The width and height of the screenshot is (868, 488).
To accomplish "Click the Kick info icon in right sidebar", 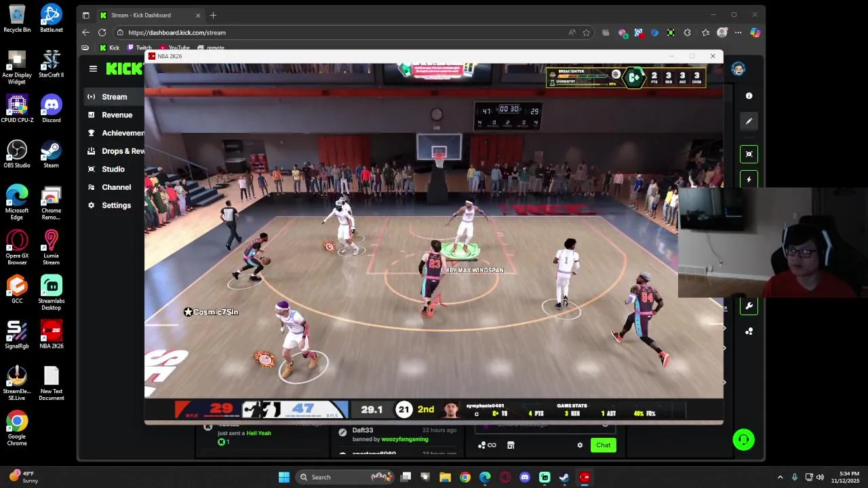I will pyautogui.click(x=749, y=96).
